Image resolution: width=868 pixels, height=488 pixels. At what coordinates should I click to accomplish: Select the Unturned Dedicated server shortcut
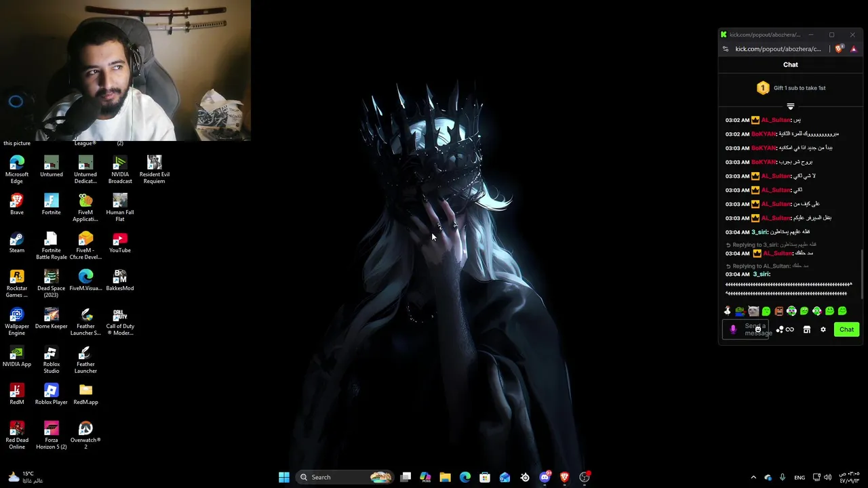pyautogui.click(x=85, y=169)
